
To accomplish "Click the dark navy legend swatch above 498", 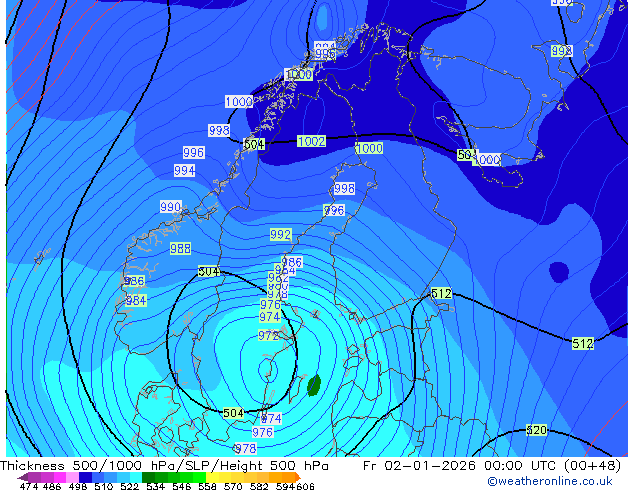I will 85,477.
